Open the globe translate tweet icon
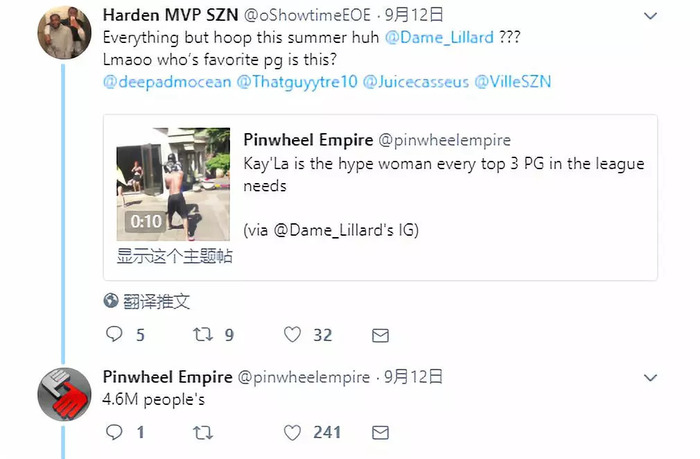 pos(111,301)
